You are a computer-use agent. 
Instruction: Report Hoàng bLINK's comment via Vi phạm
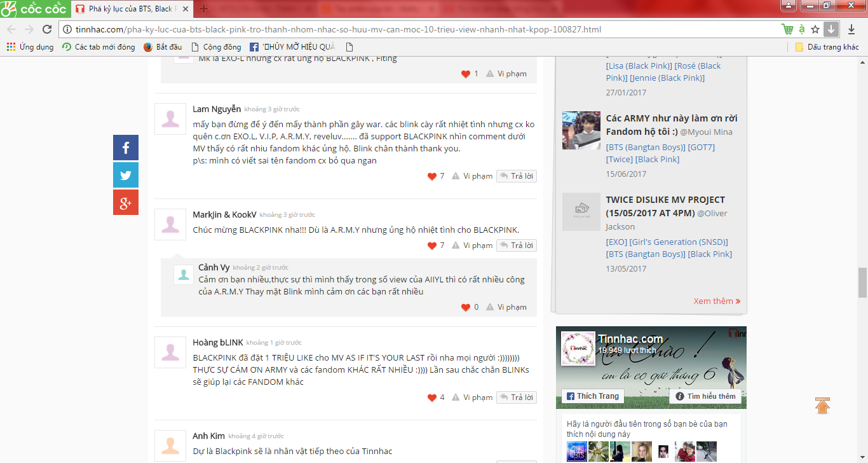click(x=472, y=397)
